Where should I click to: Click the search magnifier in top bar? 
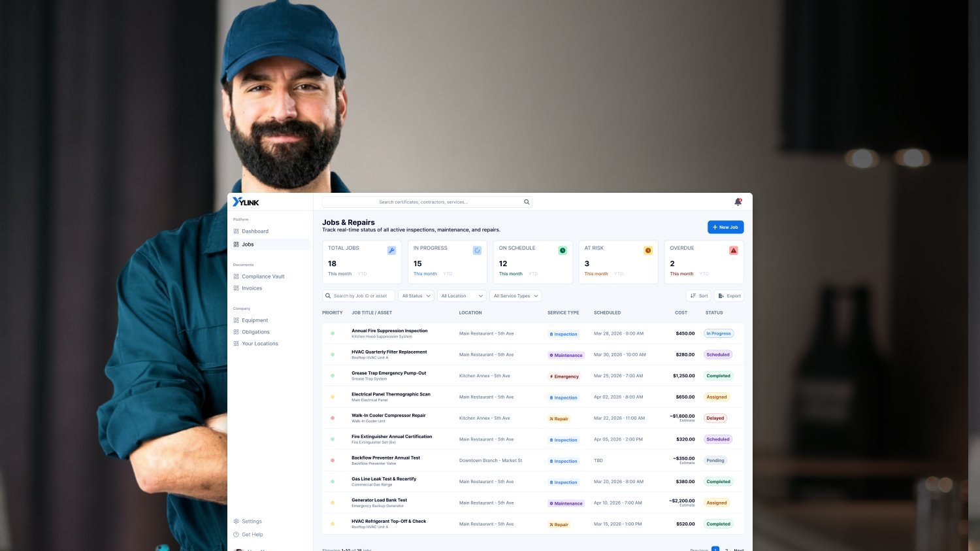click(x=527, y=202)
